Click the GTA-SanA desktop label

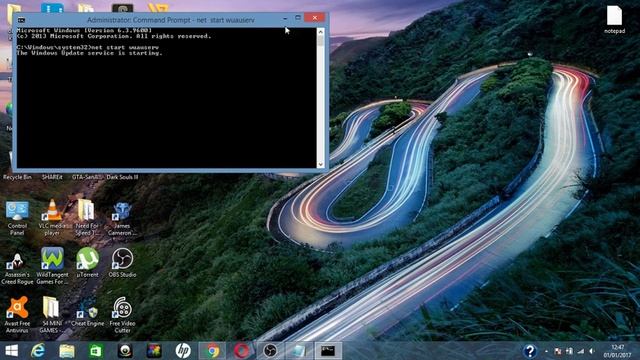tap(86, 177)
